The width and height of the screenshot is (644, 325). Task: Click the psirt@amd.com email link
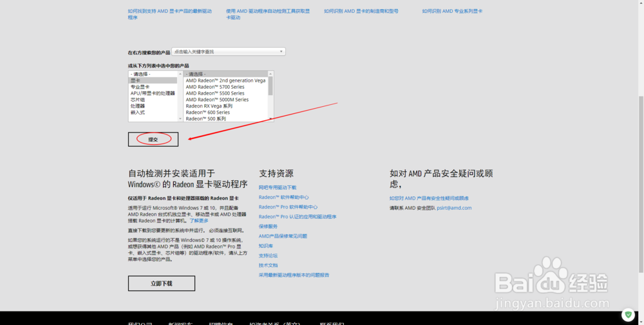[x=454, y=208]
